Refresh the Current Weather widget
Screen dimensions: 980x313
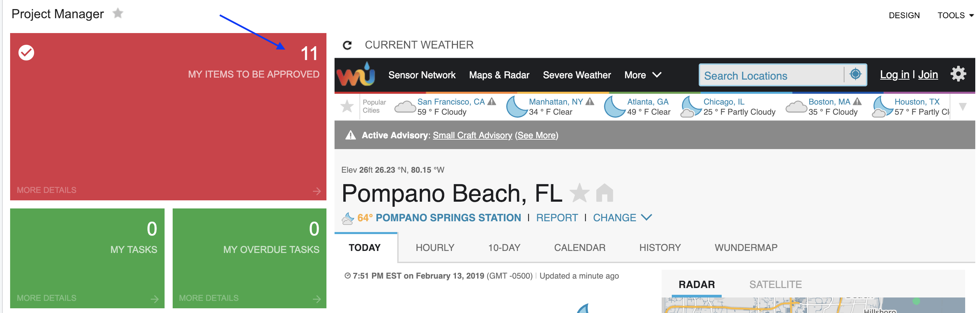347,45
